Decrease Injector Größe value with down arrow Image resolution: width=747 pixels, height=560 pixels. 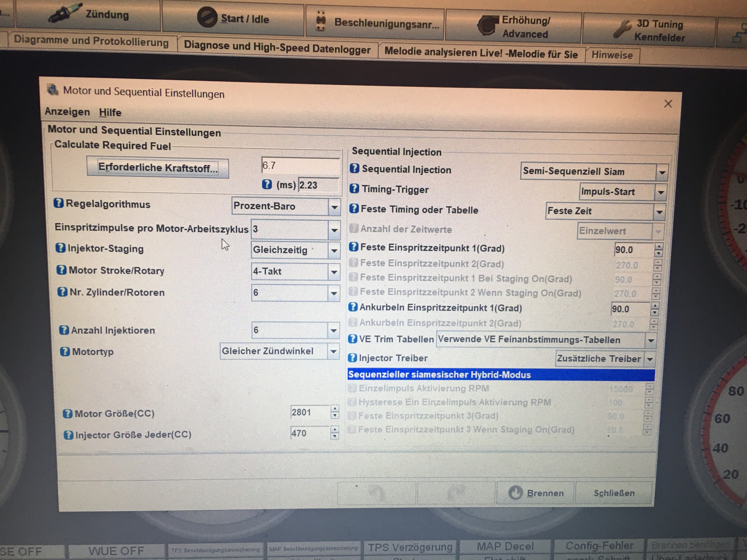pos(334,436)
